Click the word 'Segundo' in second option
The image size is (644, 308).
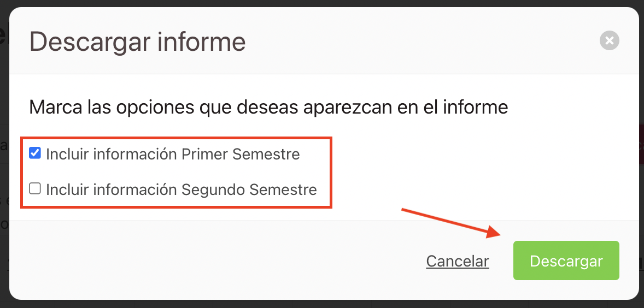pos(213,189)
